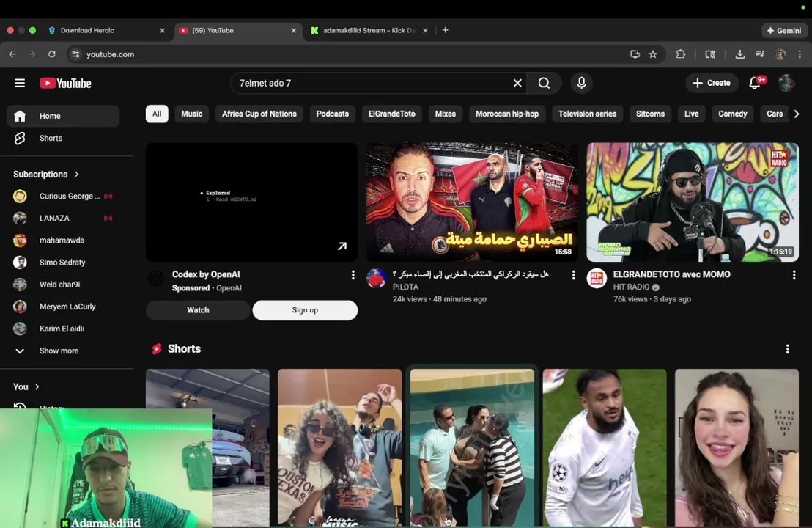Open the browser media control icon
Viewport: 812px width, 528px height.
[760, 54]
